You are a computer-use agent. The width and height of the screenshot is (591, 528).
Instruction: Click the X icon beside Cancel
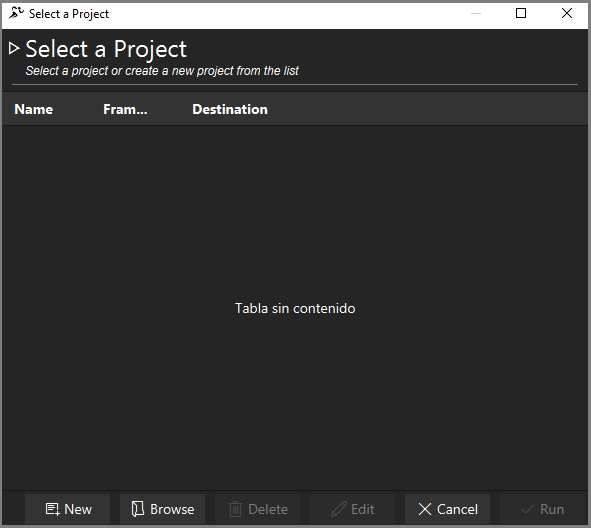[x=425, y=509]
